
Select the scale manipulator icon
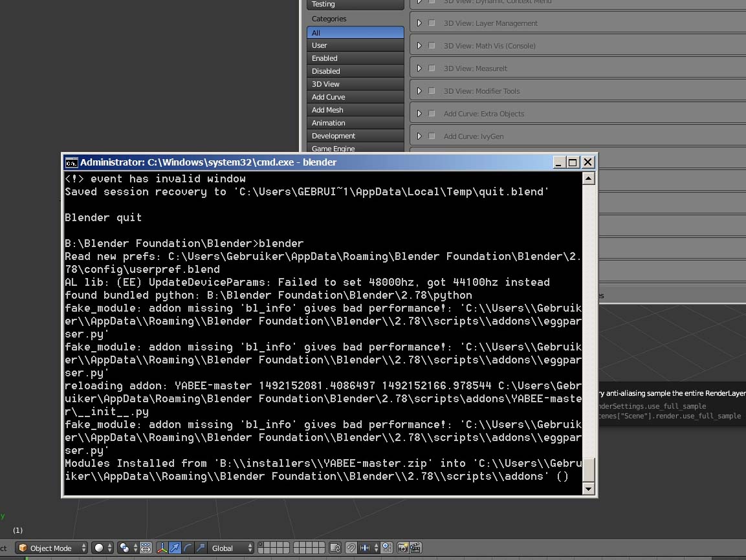[x=201, y=548]
